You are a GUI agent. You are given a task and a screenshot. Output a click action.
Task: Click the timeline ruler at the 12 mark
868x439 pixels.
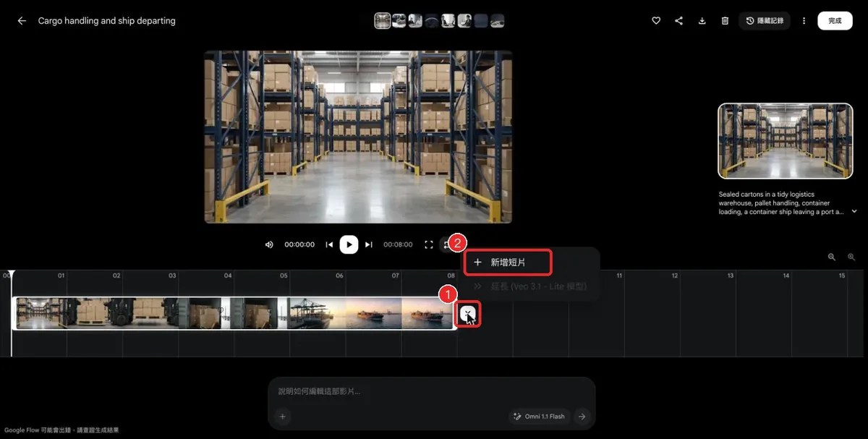[674, 276]
